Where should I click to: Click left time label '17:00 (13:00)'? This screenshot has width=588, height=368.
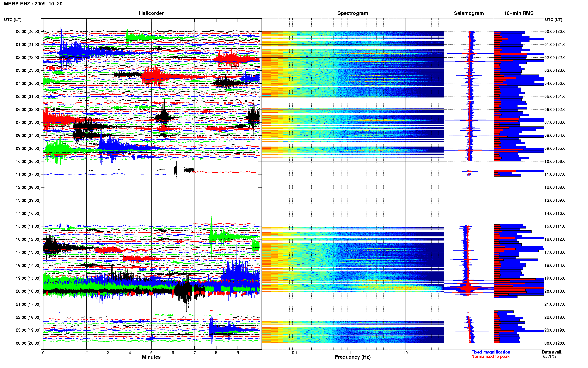(28, 252)
